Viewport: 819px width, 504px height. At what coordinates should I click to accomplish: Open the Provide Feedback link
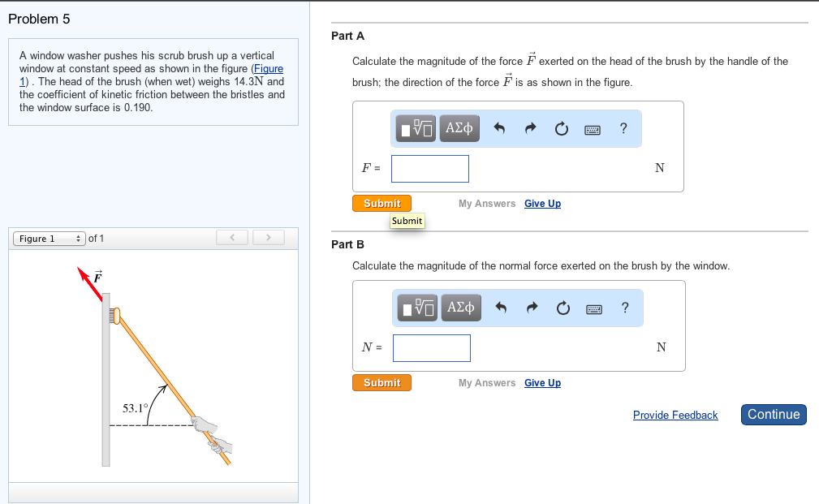tap(675, 416)
